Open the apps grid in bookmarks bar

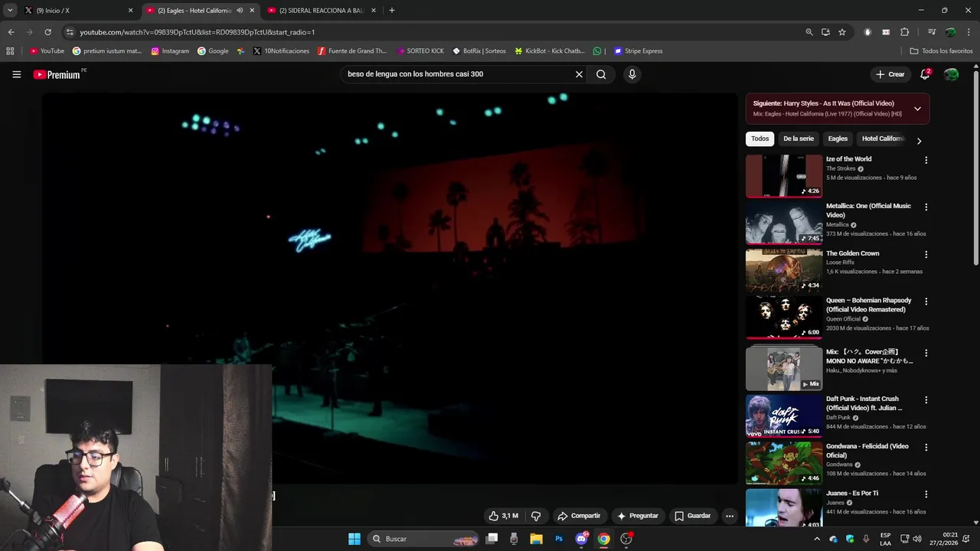point(10,51)
